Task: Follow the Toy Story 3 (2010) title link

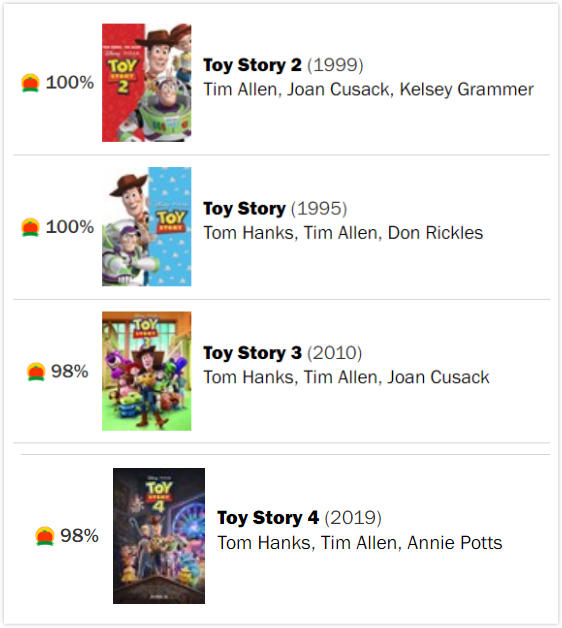Action: click(x=282, y=353)
